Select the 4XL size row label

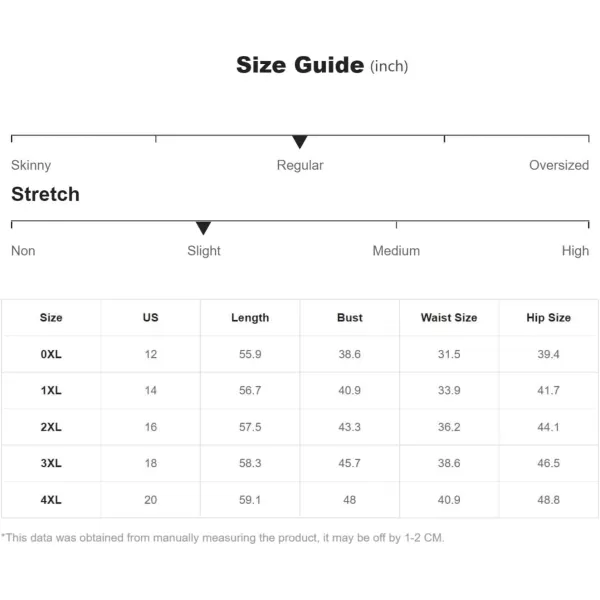coord(51,500)
